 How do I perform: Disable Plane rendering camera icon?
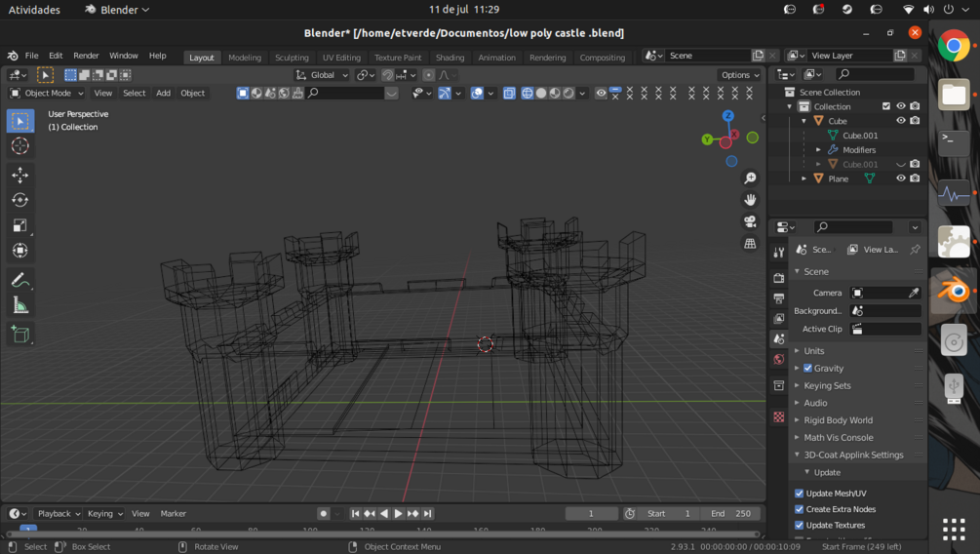click(915, 178)
